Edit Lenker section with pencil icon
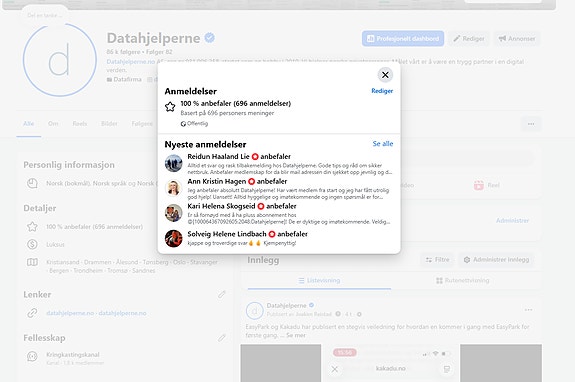Screen dimensions: 575x382 pyautogui.click(x=221, y=294)
